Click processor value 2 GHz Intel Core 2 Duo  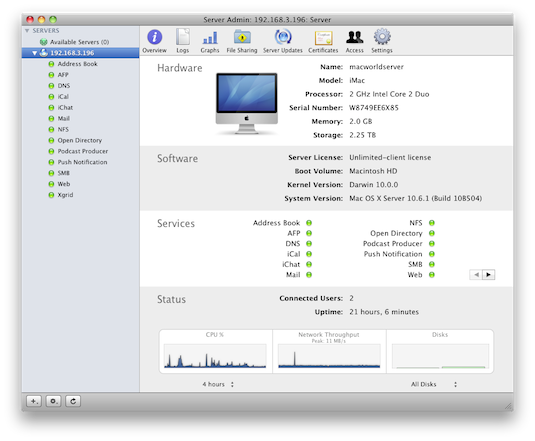389,94
